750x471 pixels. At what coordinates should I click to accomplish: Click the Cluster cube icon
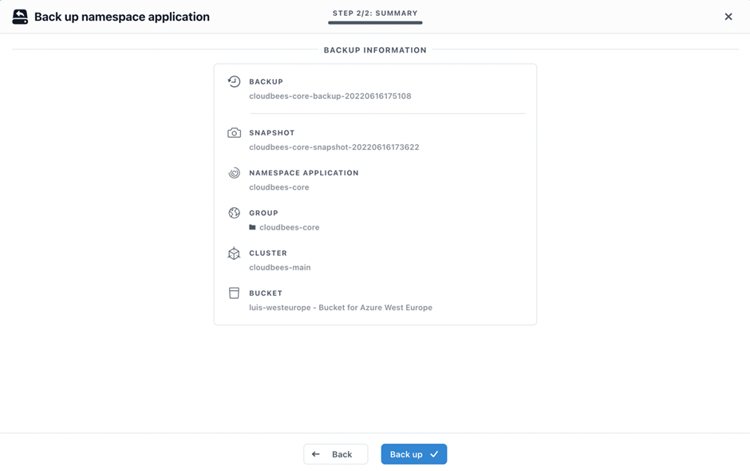pos(234,253)
